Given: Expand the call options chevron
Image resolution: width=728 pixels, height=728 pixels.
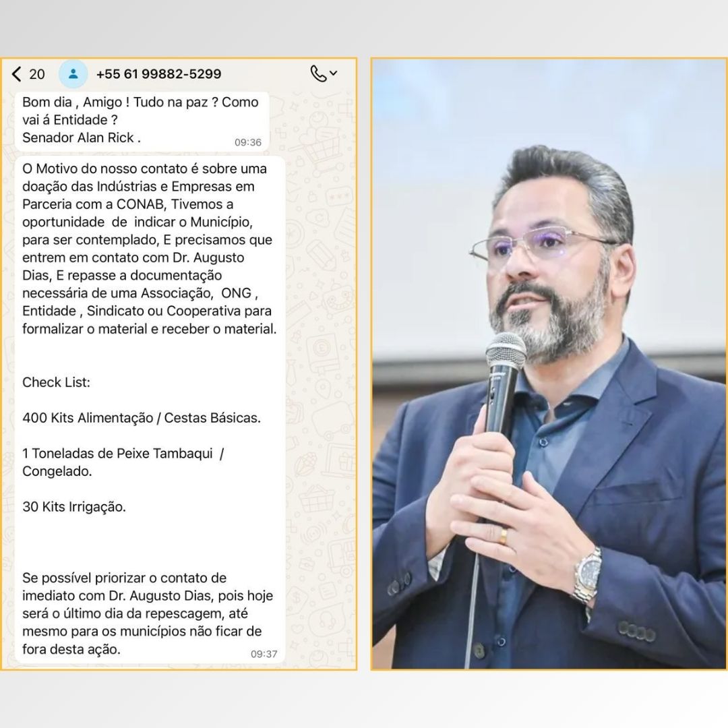Looking at the screenshot, I should click(x=333, y=73).
